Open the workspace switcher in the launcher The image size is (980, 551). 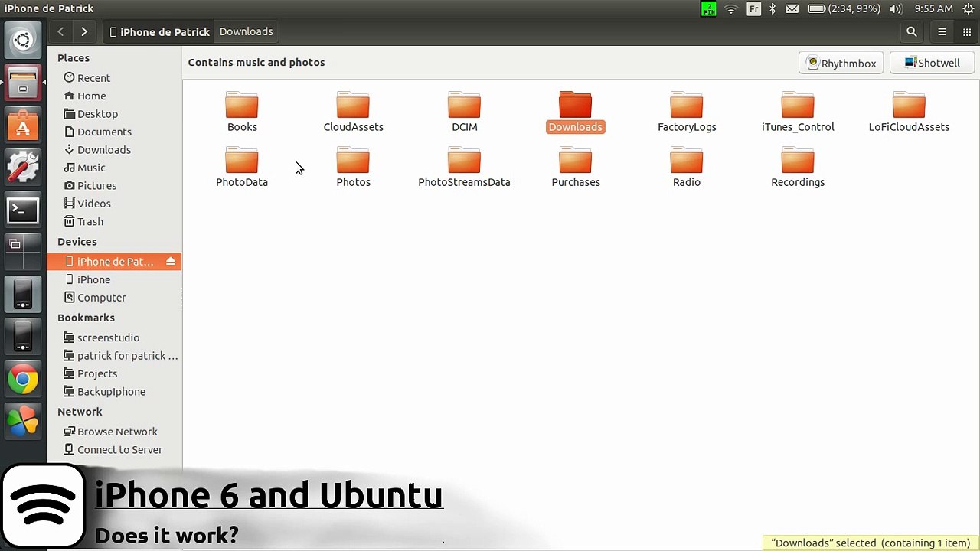tap(23, 252)
